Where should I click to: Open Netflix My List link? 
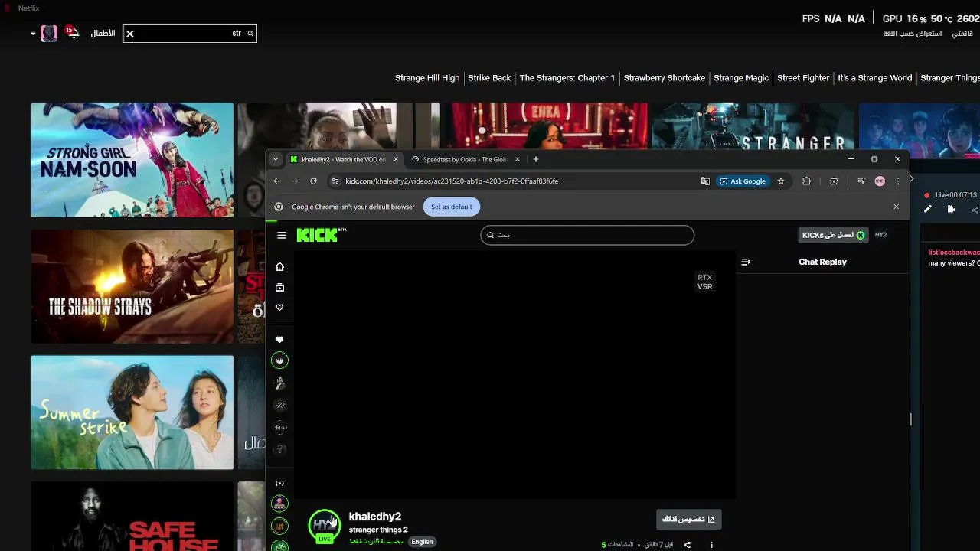pyautogui.click(x=962, y=34)
